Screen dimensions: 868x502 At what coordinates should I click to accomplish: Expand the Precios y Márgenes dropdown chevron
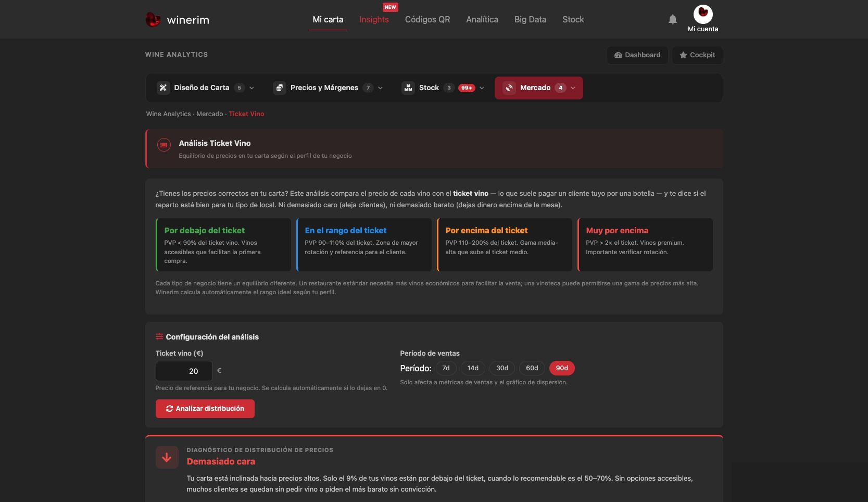point(381,88)
